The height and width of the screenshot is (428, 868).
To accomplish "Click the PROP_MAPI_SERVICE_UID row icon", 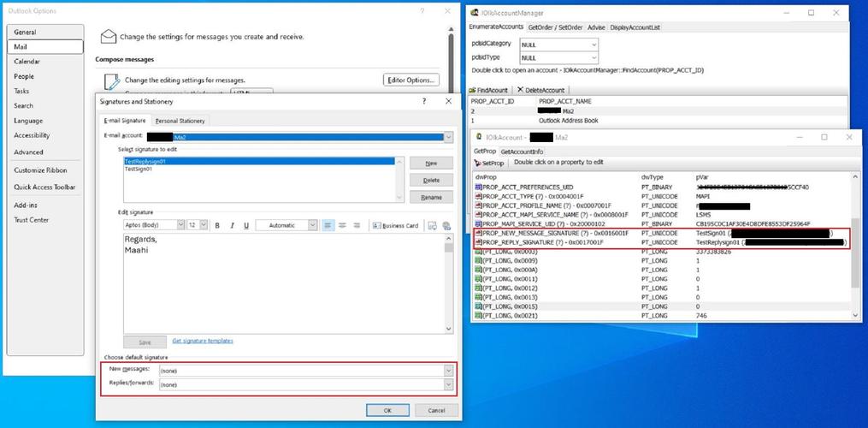I will 478,224.
